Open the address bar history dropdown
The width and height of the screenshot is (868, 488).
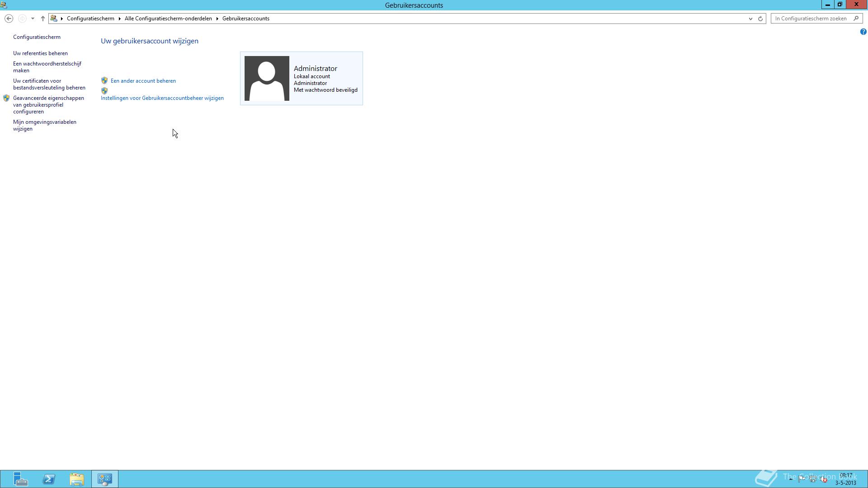pyautogui.click(x=750, y=19)
